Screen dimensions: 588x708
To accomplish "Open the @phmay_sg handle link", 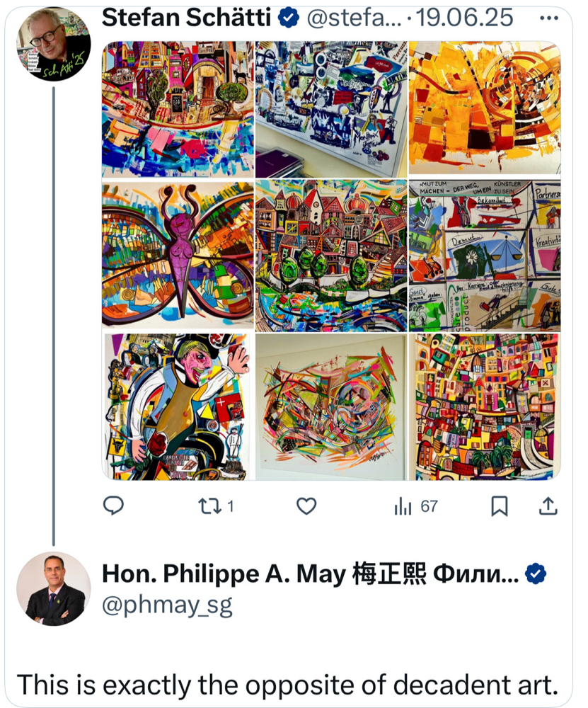I will pyautogui.click(x=167, y=605).
